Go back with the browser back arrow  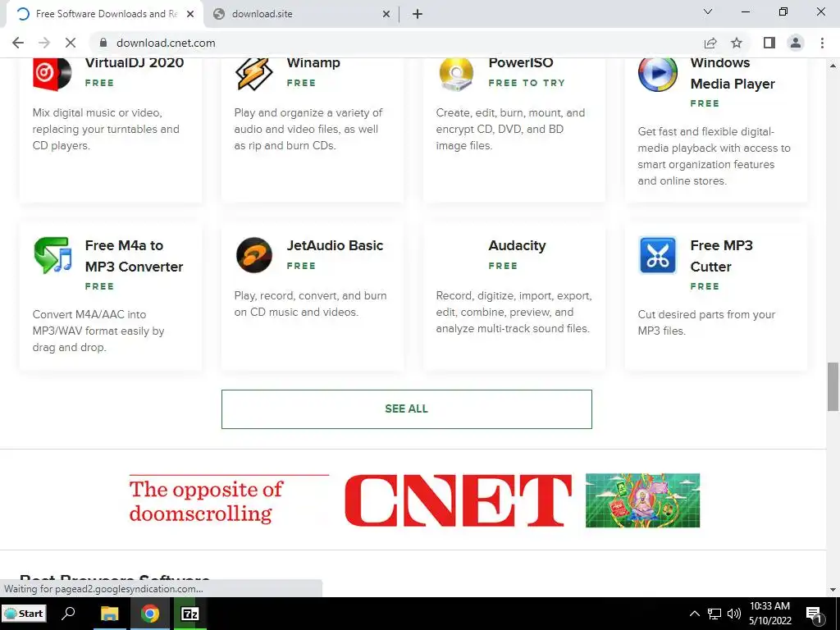[18, 43]
